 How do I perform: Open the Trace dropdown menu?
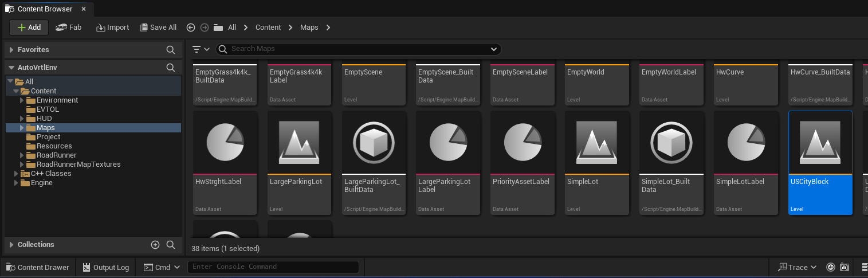point(797,267)
